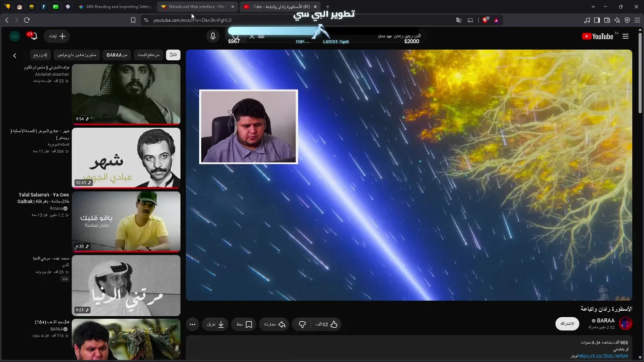Open the YouTube account avatar menu
Screen dimensions: 644x362
click(x=15, y=36)
